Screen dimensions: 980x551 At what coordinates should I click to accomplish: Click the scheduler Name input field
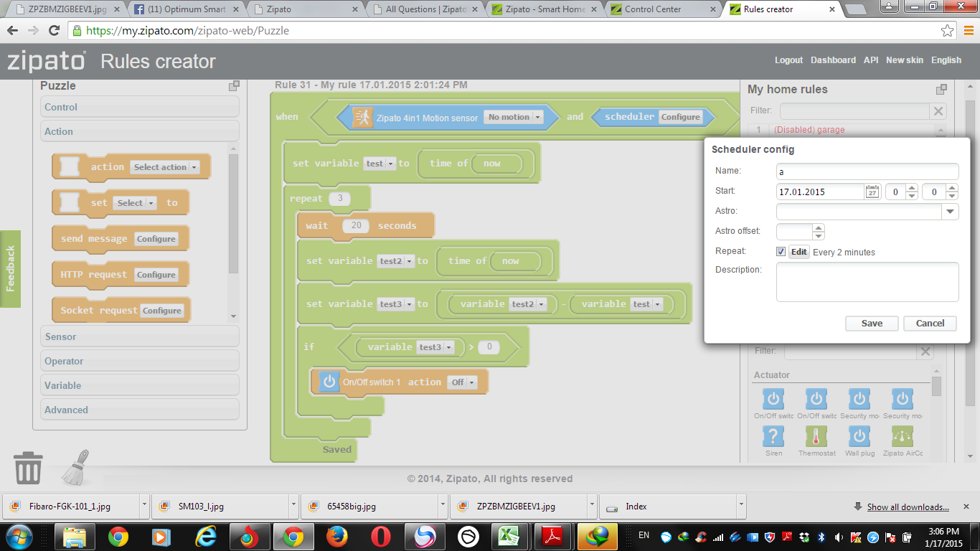click(x=867, y=171)
